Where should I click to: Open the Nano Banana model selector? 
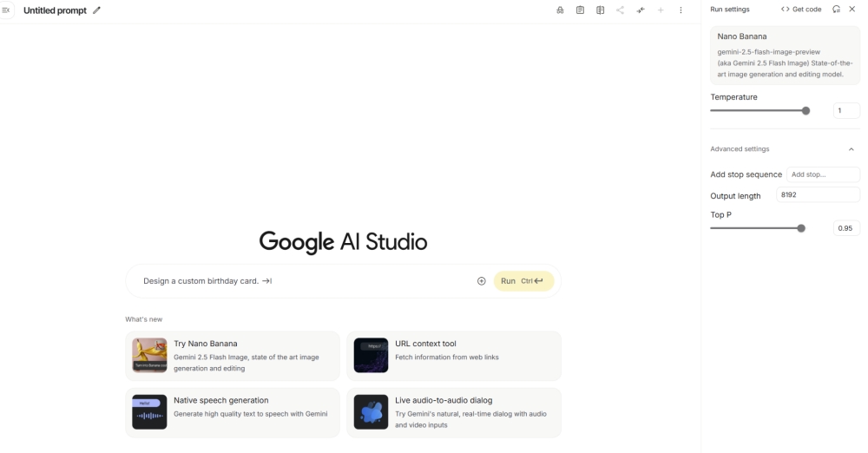[x=785, y=55]
